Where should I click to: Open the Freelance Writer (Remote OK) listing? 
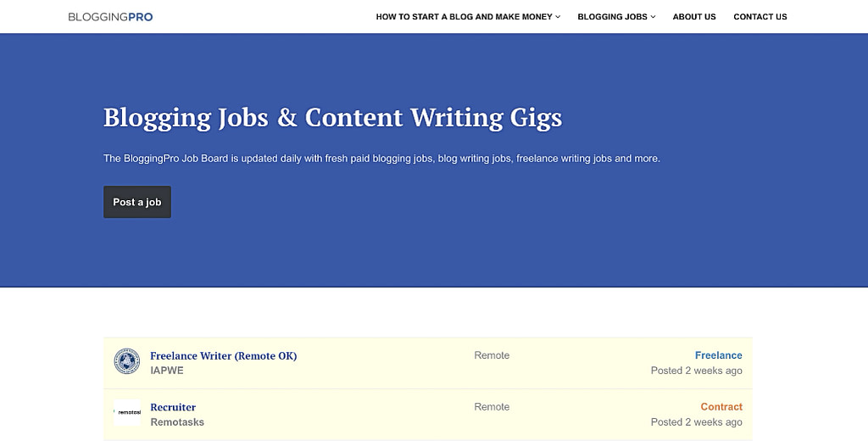click(x=223, y=355)
